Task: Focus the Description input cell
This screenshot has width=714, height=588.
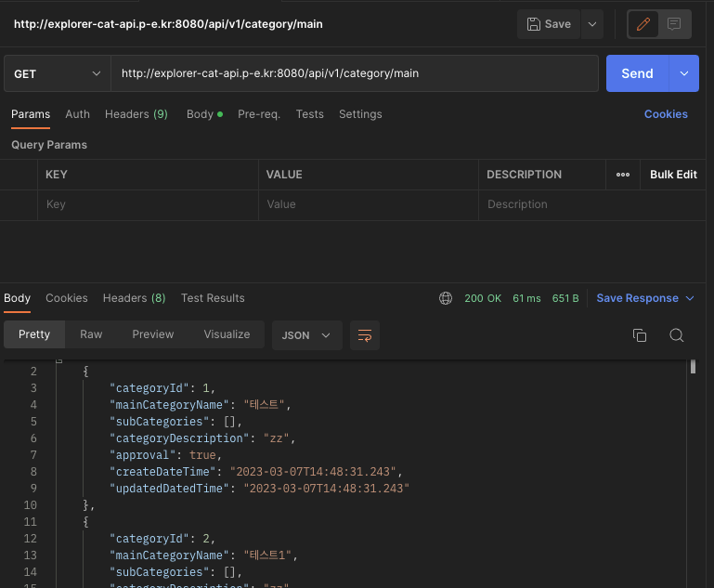Action: (592, 204)
